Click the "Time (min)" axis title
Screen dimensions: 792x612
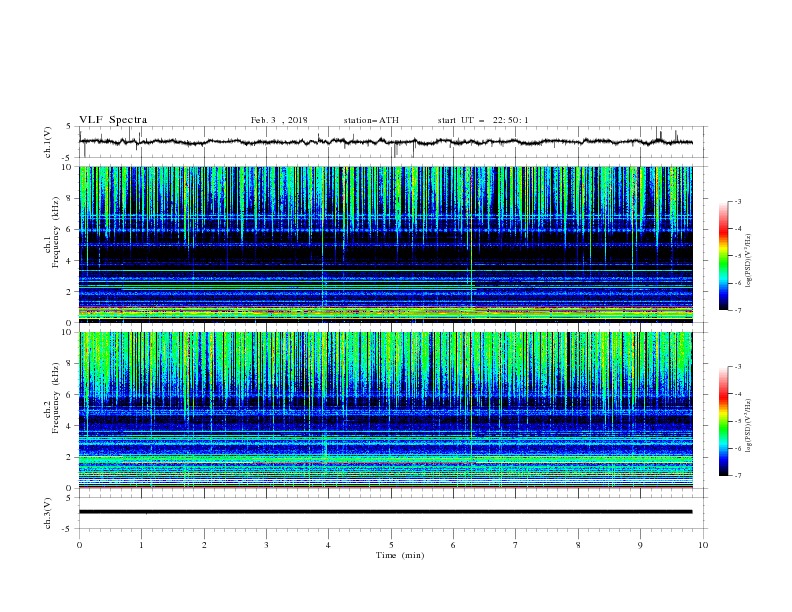pyautogui.click(x=400, y=555)
